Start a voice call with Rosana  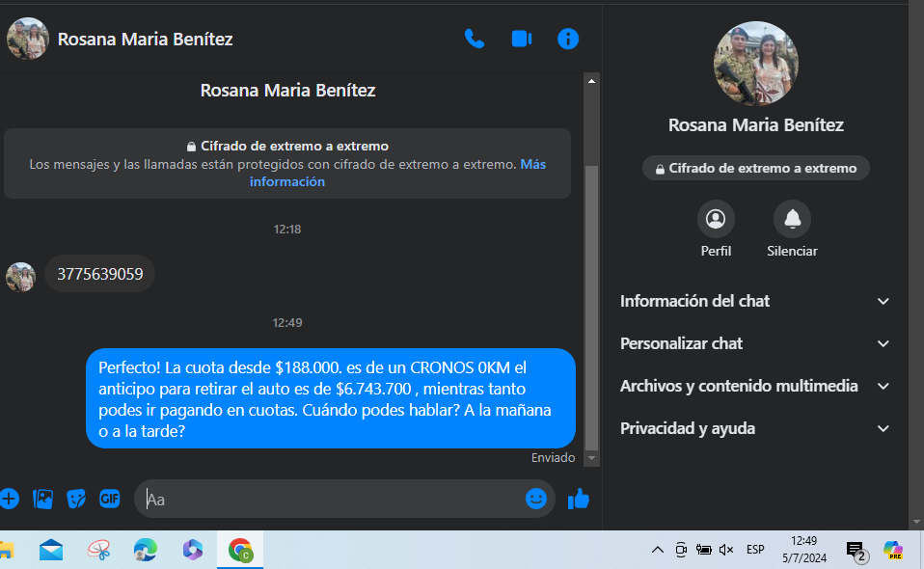[x=474, y=39]
